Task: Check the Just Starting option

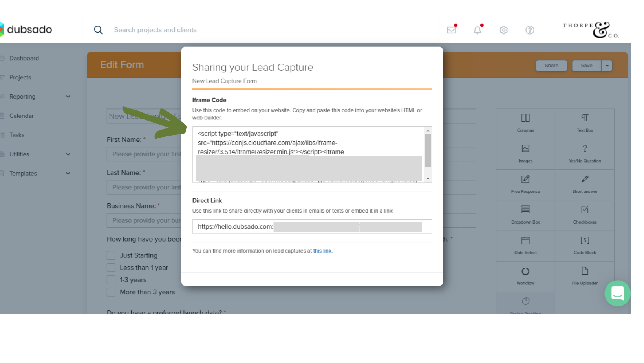Action: point(111,255)
